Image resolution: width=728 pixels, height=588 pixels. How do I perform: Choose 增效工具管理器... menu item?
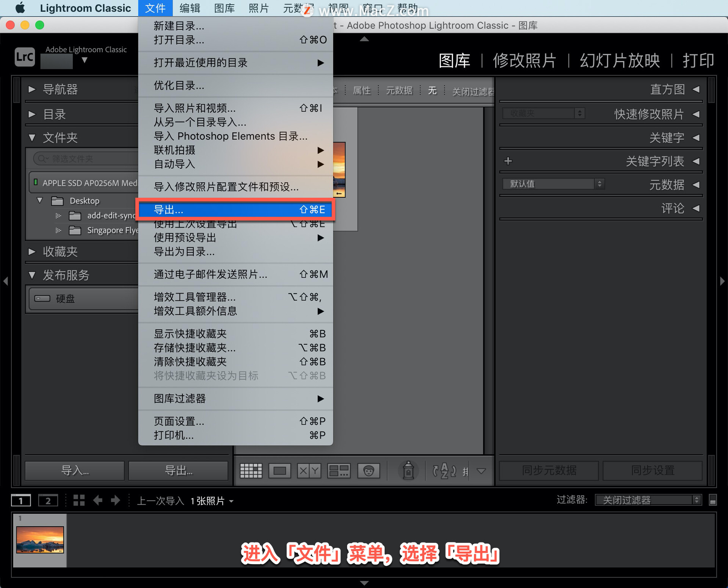[x=235, y=297]
